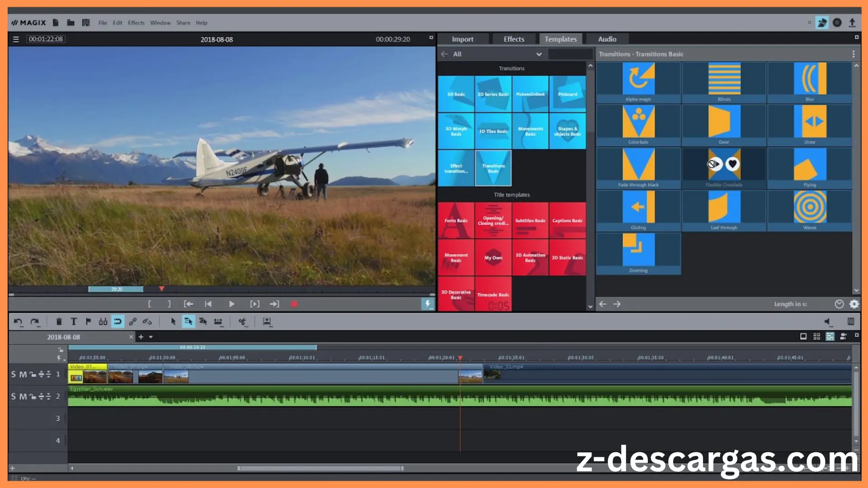Viewport: 868px width, 488px height.
Task: Select all-tracks mouse mode icon
Action: (203, 322)
